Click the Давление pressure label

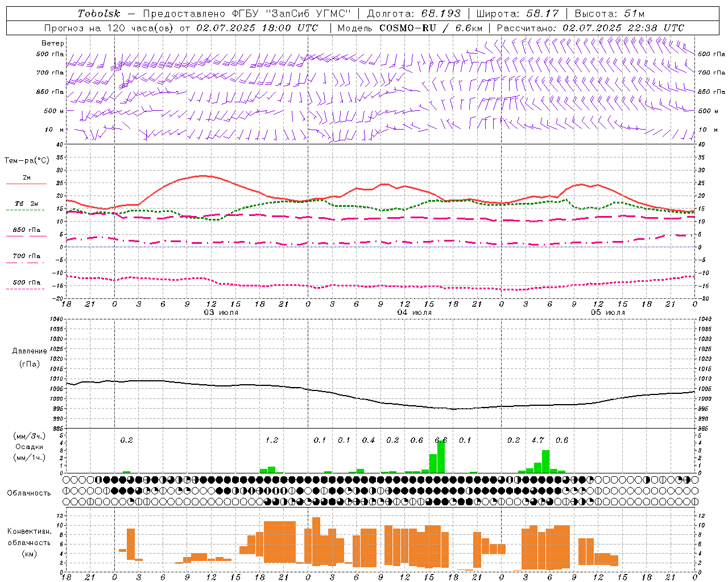30,351
